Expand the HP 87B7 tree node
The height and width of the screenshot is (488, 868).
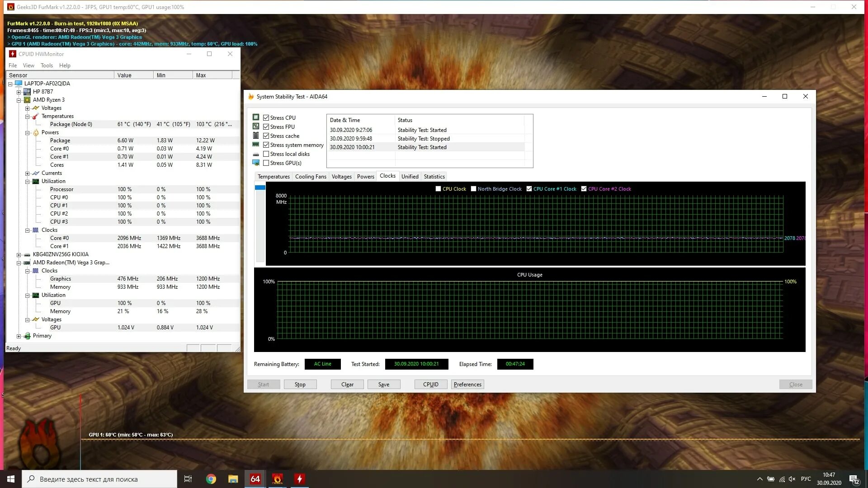click(x=19, y=92)
